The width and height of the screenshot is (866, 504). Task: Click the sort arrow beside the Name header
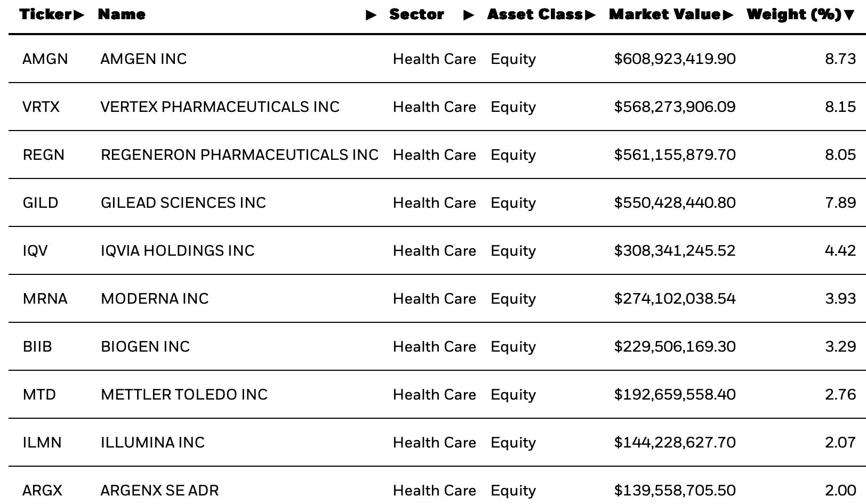371,15
